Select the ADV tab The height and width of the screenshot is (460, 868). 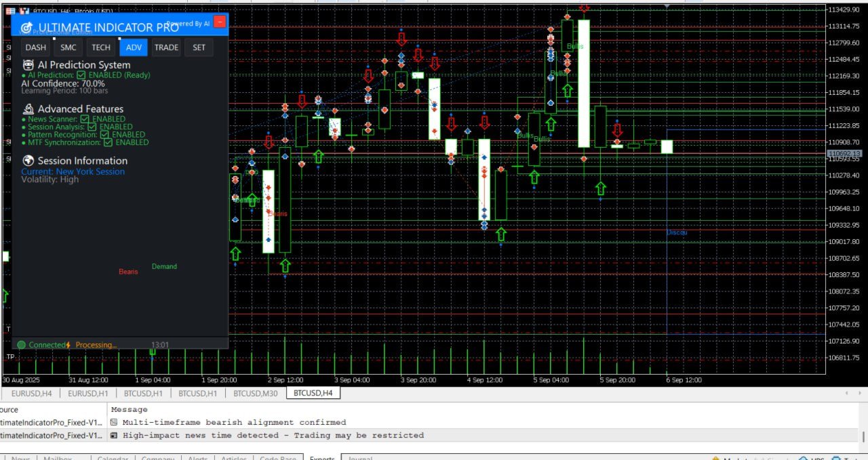pyautogui.click(x=134, y=47)
